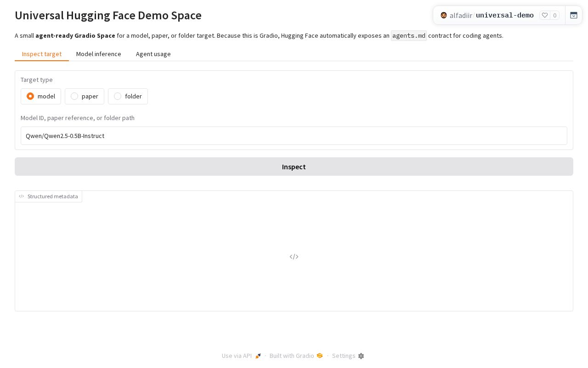
Task: Click the Settings gear icon
Action: (361, 356)
